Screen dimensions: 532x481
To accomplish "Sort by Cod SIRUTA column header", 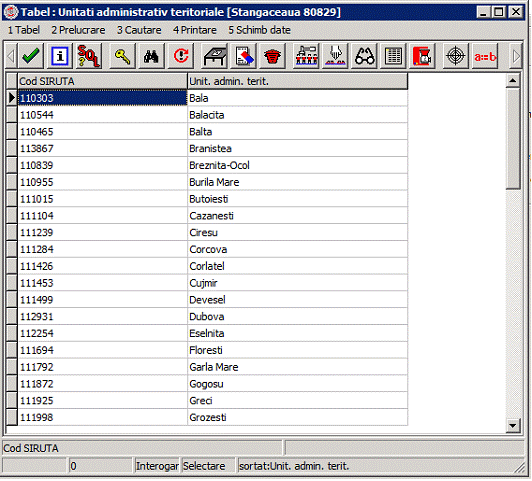I will [102, 81].
